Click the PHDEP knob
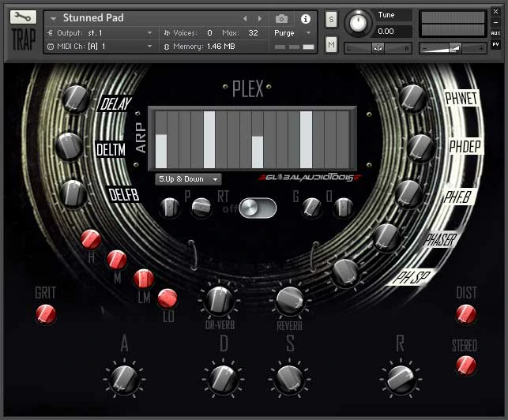Screen dimensions: 508x420 (420, 148)
